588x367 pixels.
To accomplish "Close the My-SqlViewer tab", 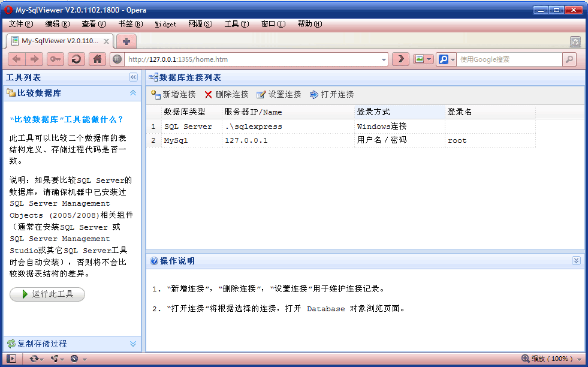I will (x=107, y=41).
